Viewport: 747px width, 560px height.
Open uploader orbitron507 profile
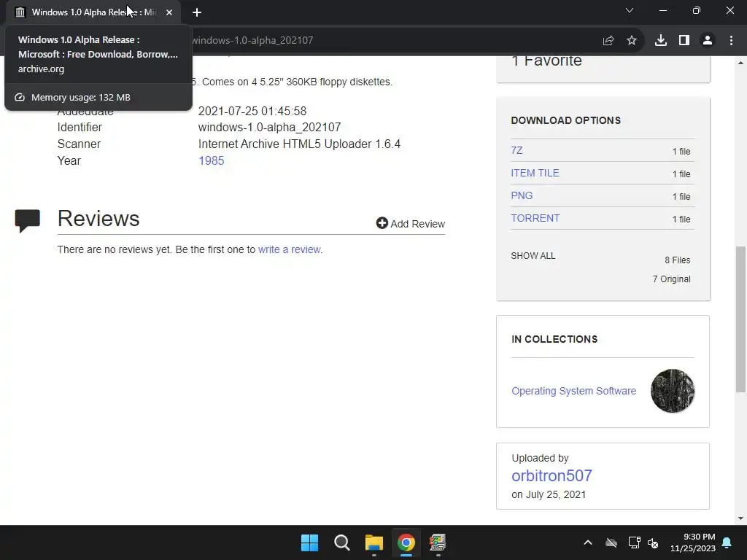tap(551, 475)
